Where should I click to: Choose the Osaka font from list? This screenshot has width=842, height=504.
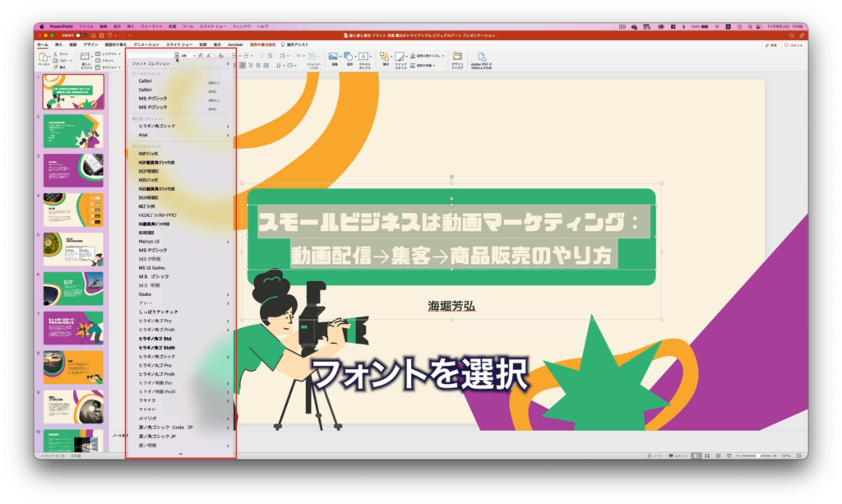tap(146, 294)
